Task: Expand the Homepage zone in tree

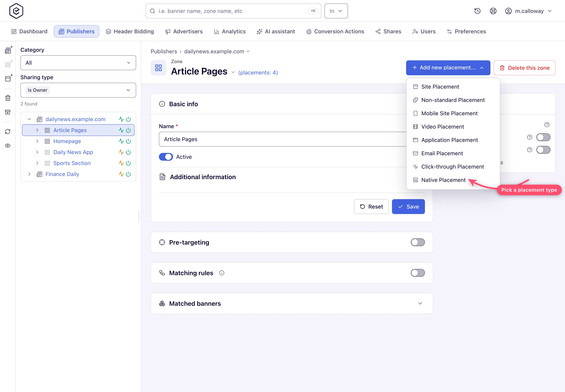Action: pyautogui.click(x=37, y=141)
